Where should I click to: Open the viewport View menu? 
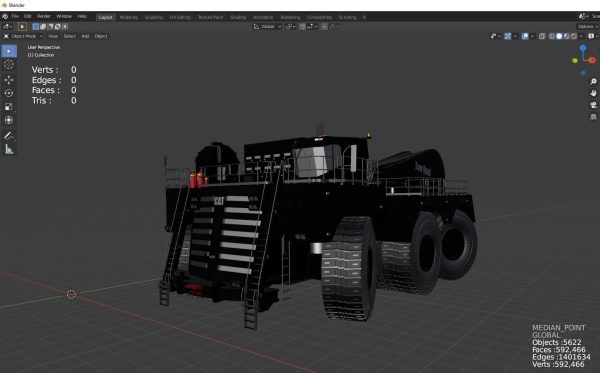53,36
